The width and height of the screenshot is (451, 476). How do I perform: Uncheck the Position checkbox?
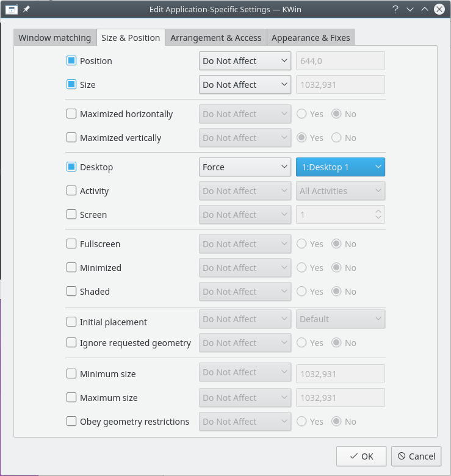pos(71,61)
